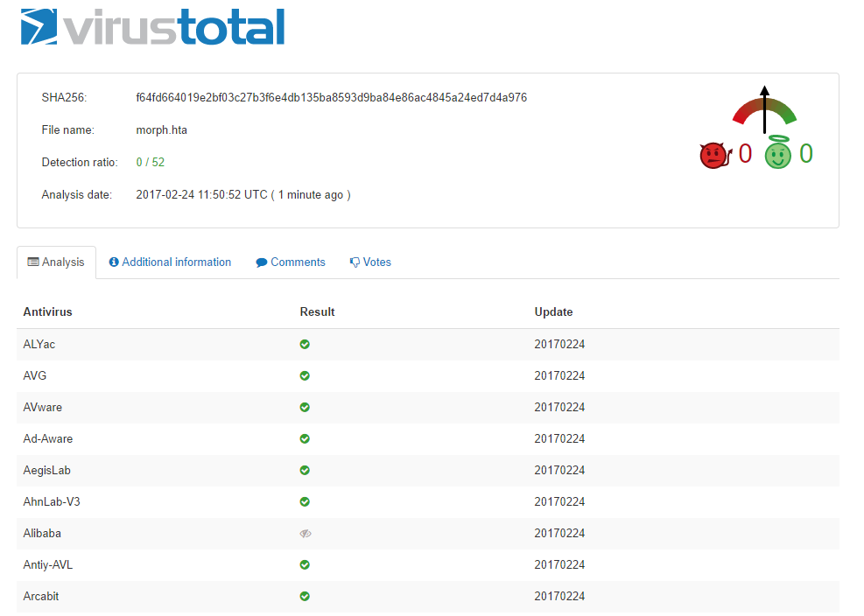The image size is (864, 616).
Task: Click the Antiy-AVL antivirus name
Action: 48,564
